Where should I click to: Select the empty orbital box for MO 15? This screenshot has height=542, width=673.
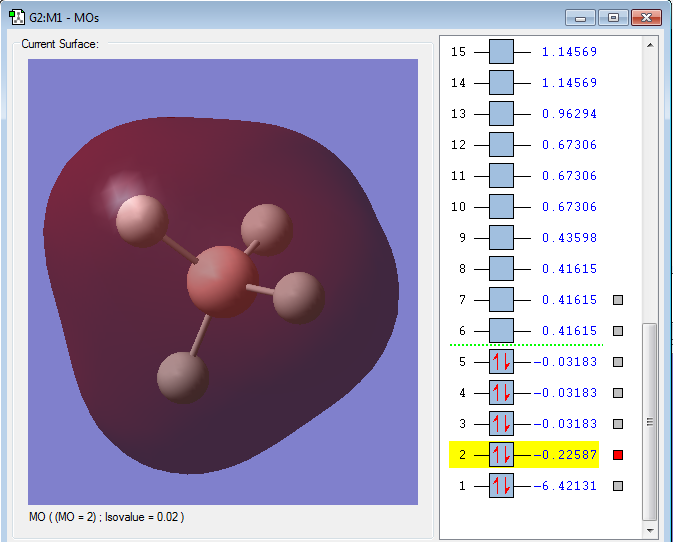pos(501,52)
